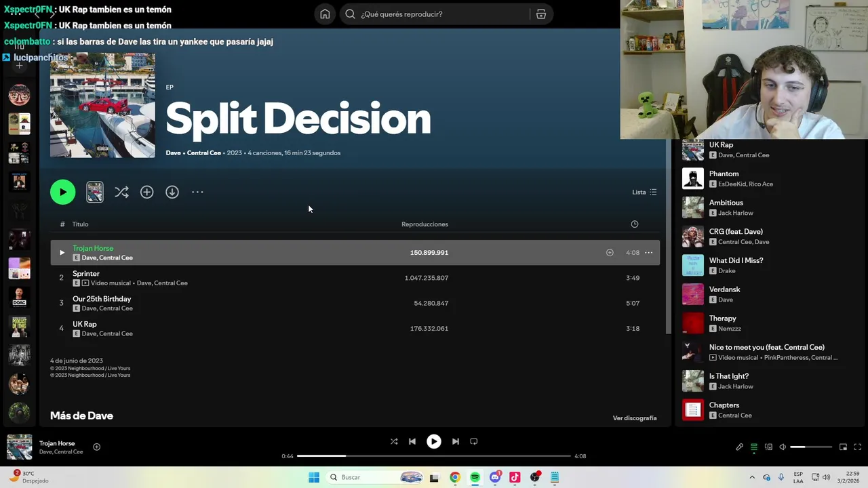Open Ver discografía link
This screenshot has width=868, height=488.
pos(635,418)
